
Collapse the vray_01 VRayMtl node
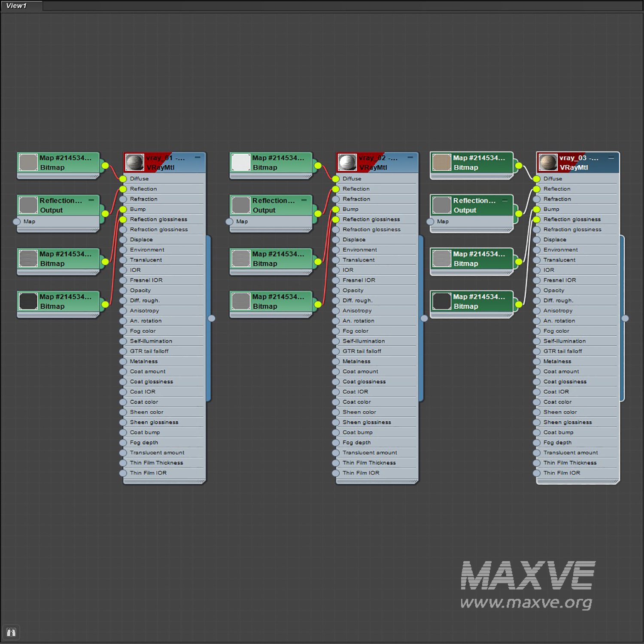[197, 158]
